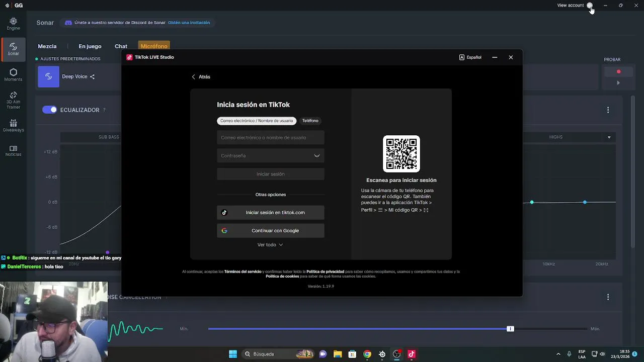This screenshot has width=644, height=362.
Task: Switch to the Chat tab
Action: [121, 46]
